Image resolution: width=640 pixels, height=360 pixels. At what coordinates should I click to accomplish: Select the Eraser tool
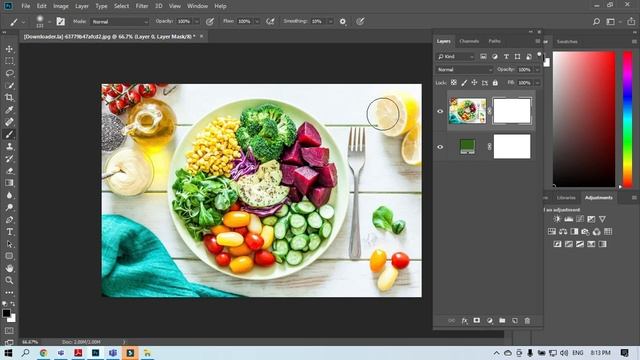tap(9, 171)
